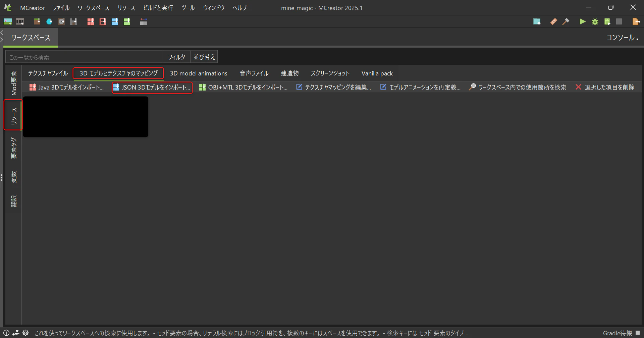644x338 pixels.
Task: Click the eraser clean-build icon
Action: (x=553, y=22)
